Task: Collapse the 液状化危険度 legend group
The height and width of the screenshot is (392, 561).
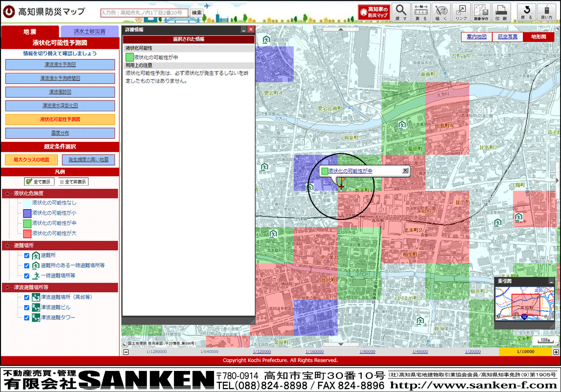Action: pyautogui.click(x=8, y=194)
